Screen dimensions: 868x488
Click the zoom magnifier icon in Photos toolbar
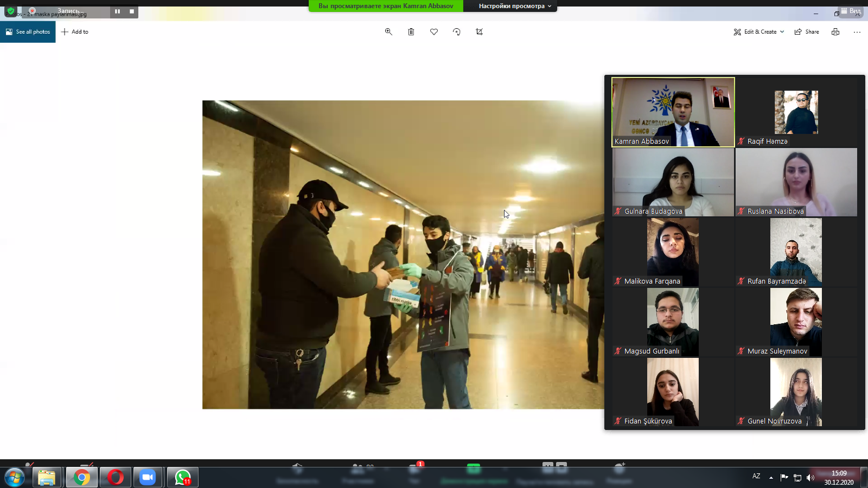tap(388, 32)
